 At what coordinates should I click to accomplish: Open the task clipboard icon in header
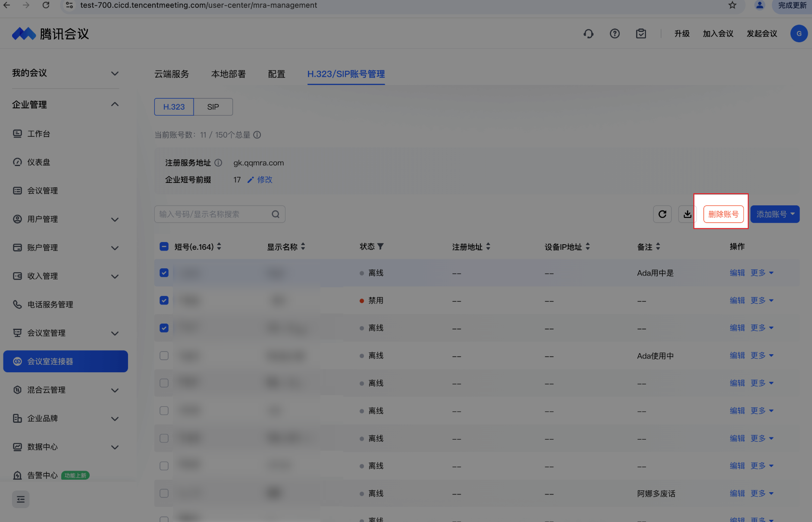coord(641,34)
